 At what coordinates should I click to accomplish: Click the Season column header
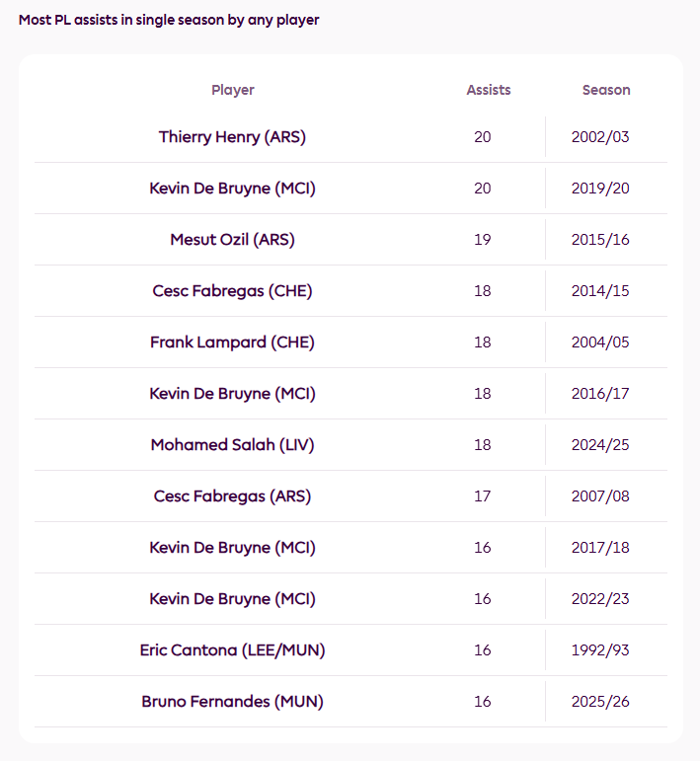click(x=605, y=90)
